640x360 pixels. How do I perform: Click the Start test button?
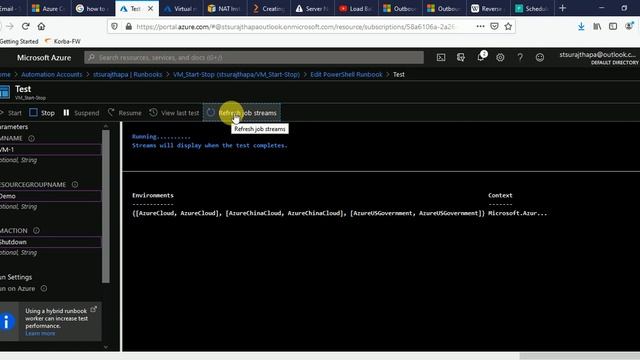11,113
